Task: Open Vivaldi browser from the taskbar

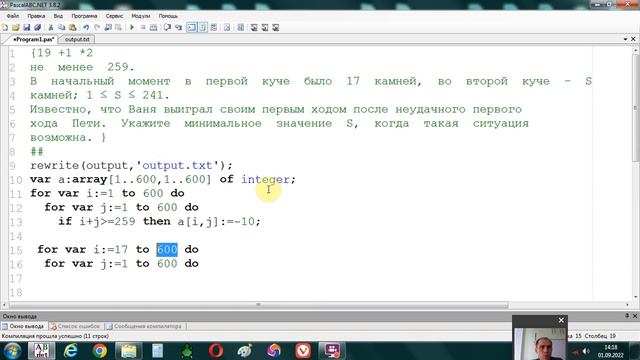Action: 303,351
